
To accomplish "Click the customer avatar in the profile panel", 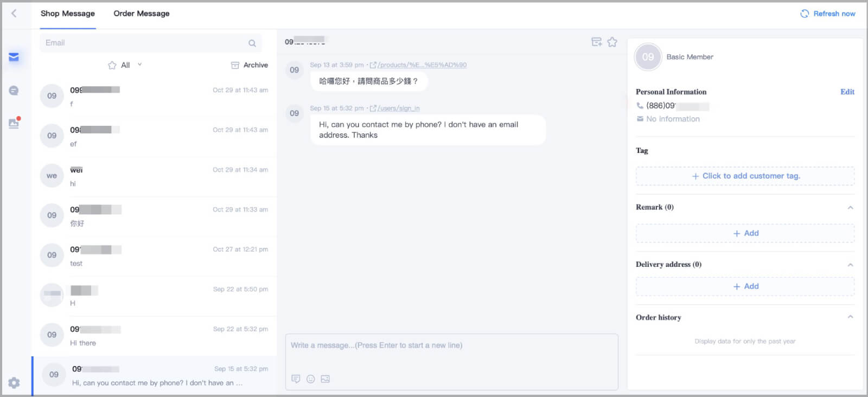I will (x=648, y=57).
